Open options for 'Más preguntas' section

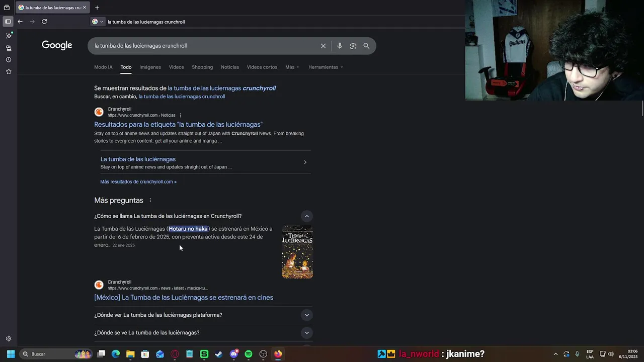coord(150,200)
